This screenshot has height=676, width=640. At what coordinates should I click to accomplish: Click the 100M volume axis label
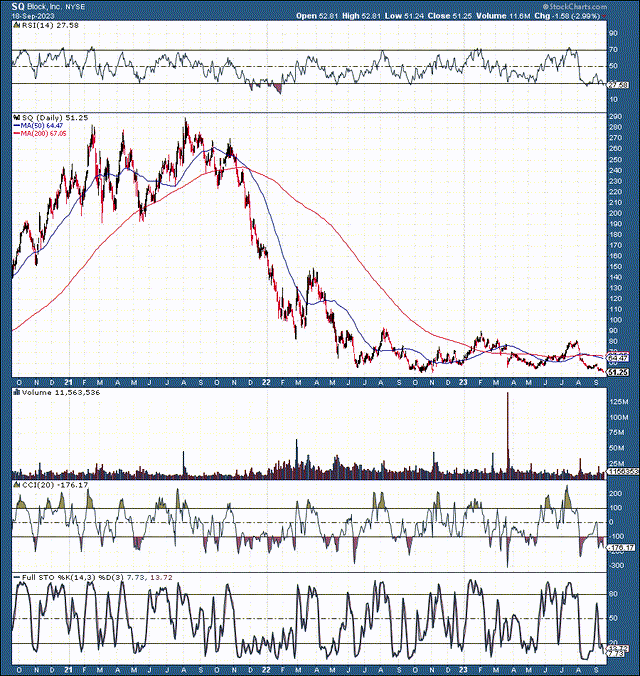click(619, 417)
